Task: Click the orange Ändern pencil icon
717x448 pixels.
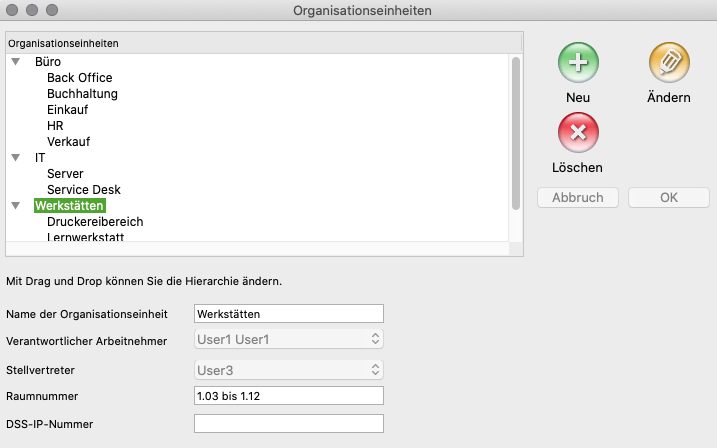Action: pyautogui.click(x=669, y=63)
